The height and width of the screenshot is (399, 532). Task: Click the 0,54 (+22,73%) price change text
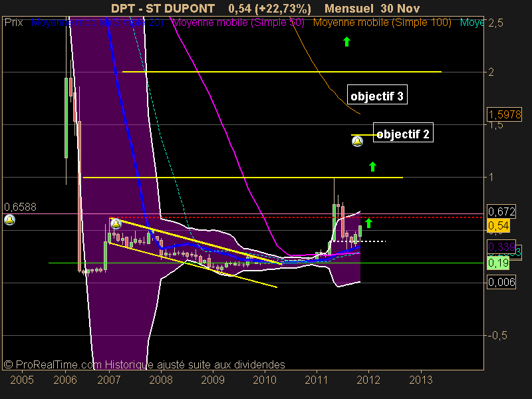coord(270,9)
